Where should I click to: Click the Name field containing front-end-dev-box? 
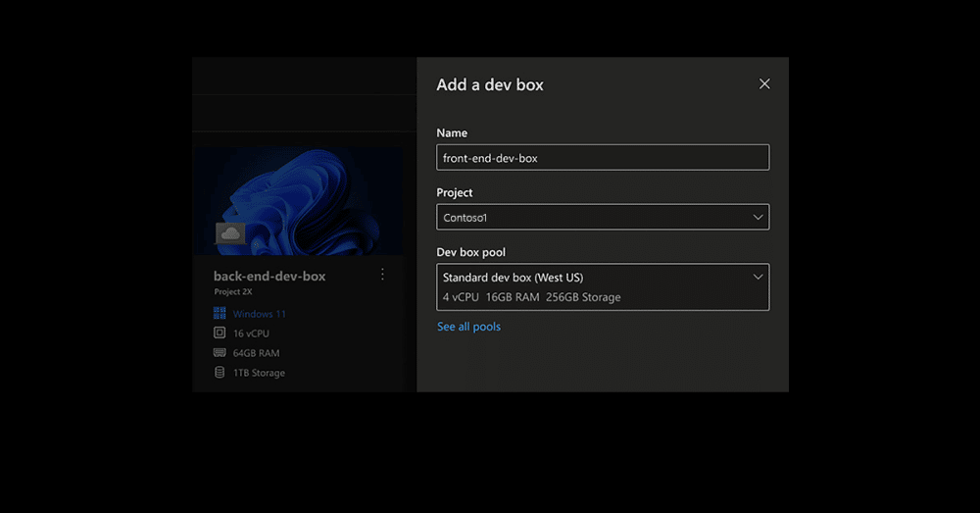tap(603, 158)
